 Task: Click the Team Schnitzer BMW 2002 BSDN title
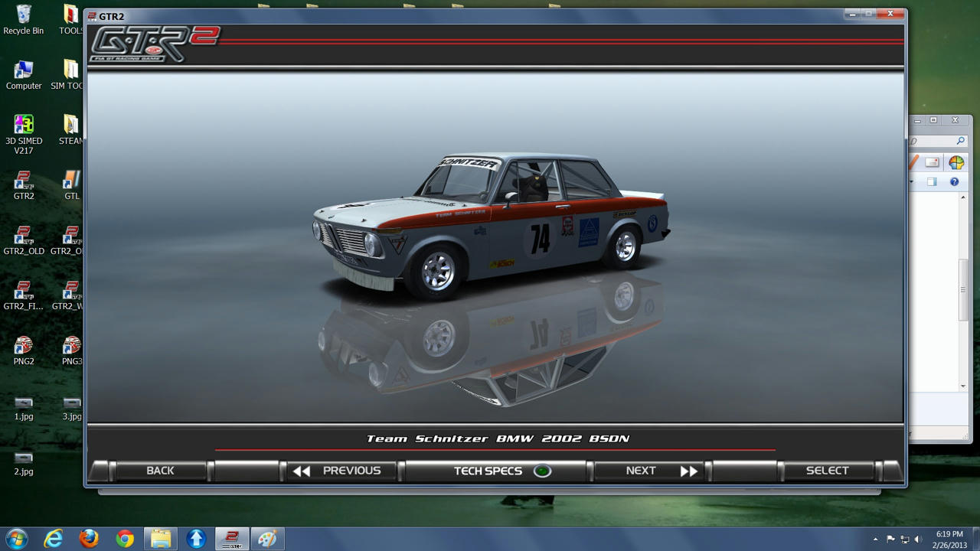coord(498,439)
